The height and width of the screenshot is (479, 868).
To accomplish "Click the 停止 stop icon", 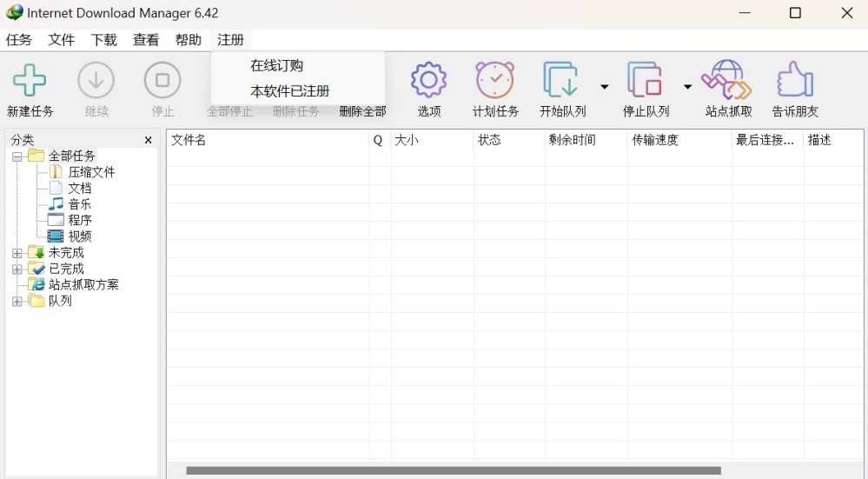I will (162, 80).
